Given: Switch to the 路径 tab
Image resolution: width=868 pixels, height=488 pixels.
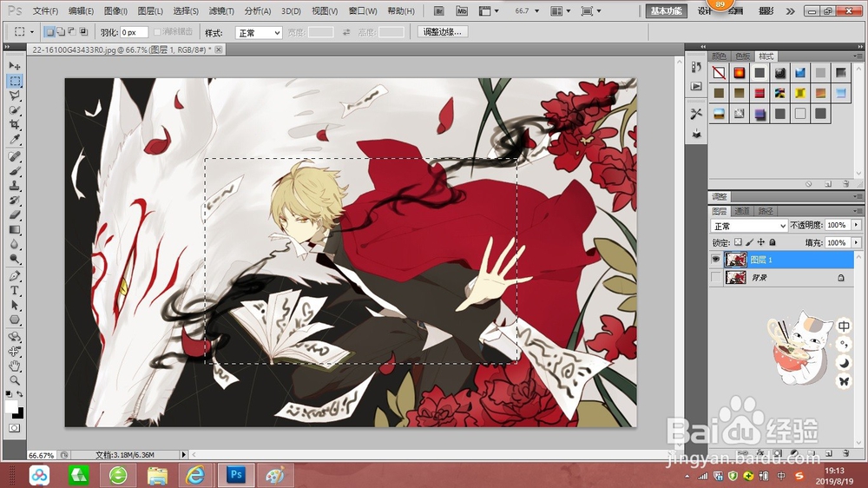Looking at the screenshot, I should pos(766,211).
